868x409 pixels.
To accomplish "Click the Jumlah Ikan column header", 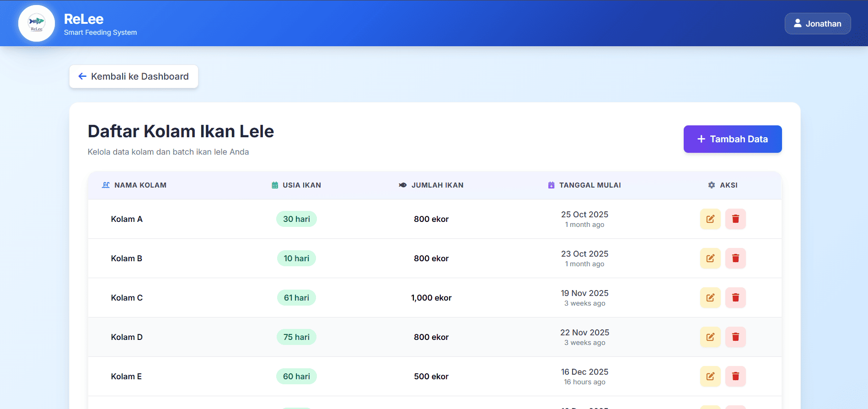I will tap(437, 185).
